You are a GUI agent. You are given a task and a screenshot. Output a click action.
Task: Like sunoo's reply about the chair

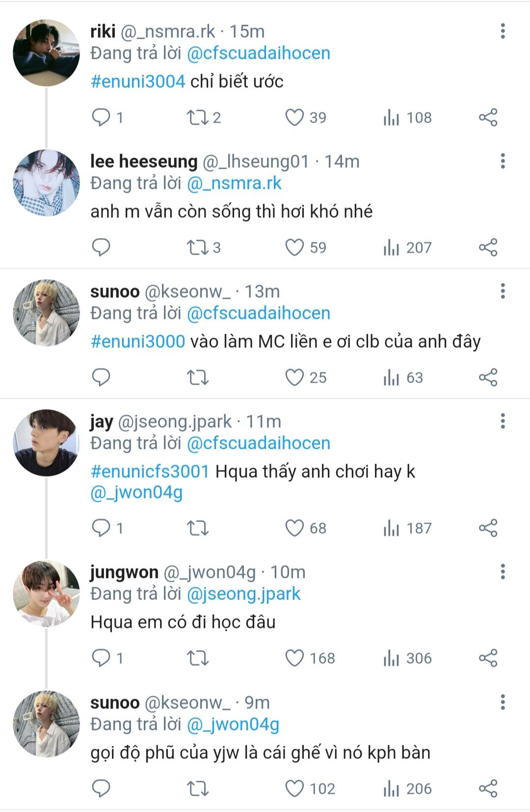pos(295,789)
